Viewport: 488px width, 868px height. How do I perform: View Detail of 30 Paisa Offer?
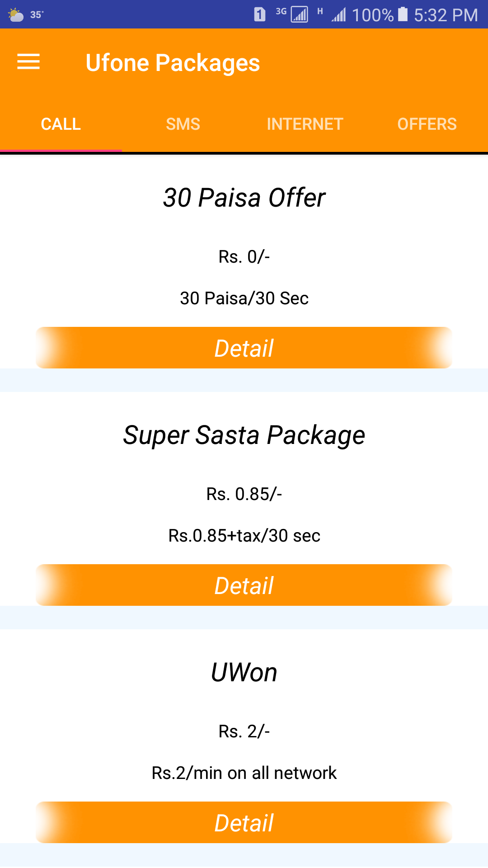pyautogui.click(x=244, y=348)
